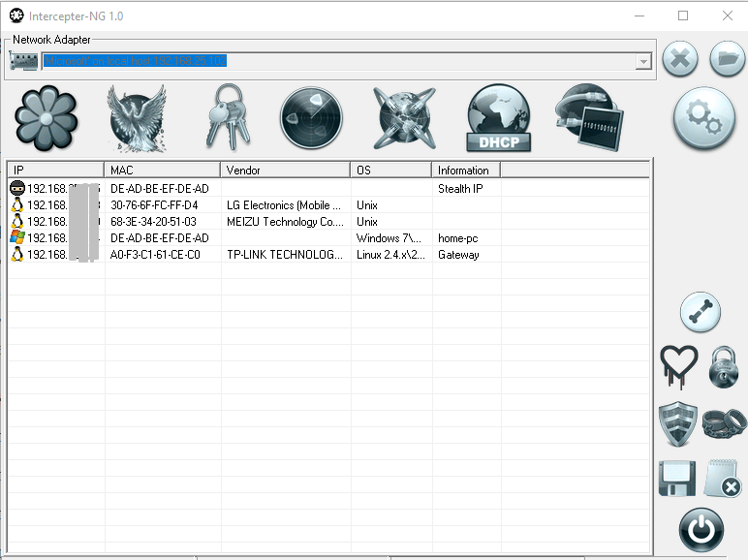
Task: Toggle the SSL padlock icon
Action: 724,367
